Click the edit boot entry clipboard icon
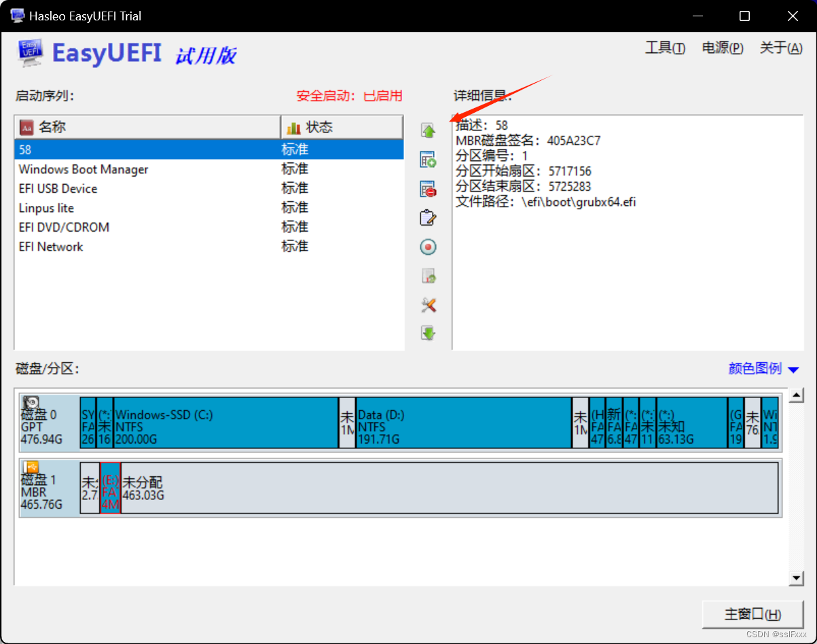Image resolution: width=817 pixels, height=644 pixels. click(x=428, y=218)
